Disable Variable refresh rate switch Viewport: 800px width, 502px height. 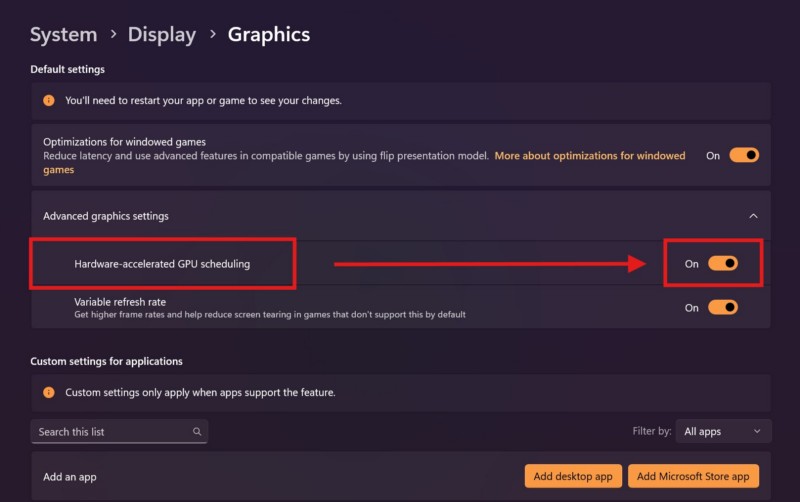[x=723, y=308]
